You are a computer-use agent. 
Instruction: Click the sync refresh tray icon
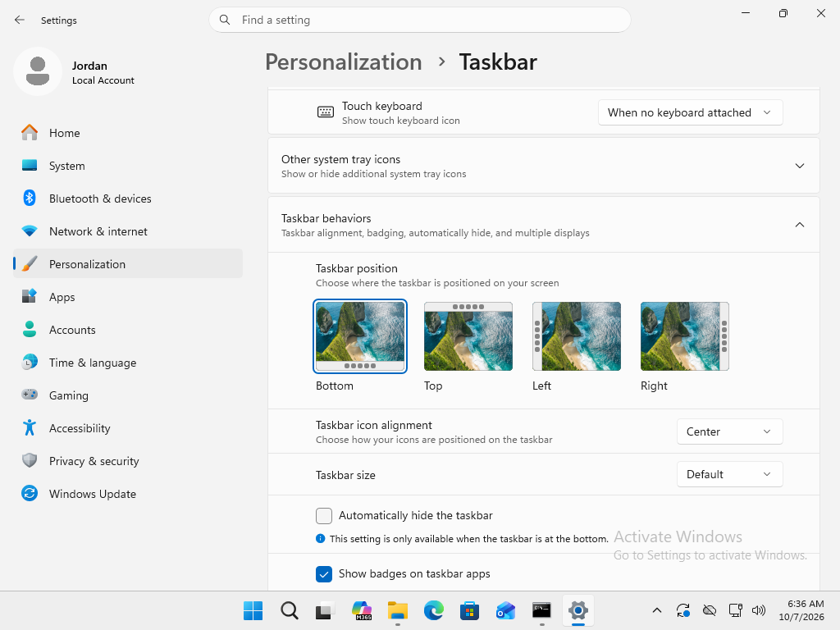(x=683, y=610)
